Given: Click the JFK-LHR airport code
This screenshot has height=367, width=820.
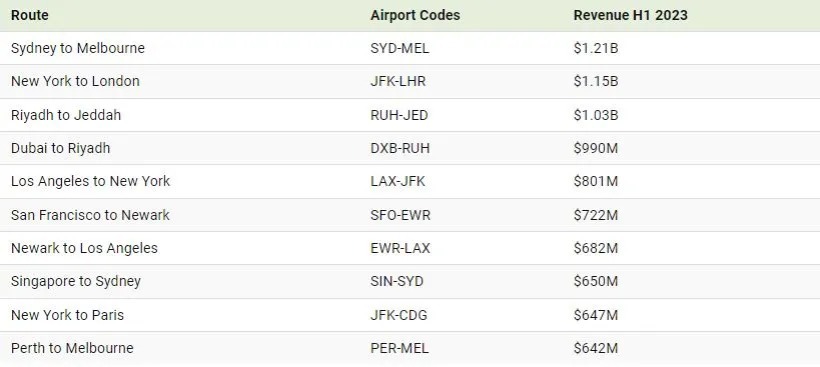Looking at the screenshot, I should [x=398, y=82].
